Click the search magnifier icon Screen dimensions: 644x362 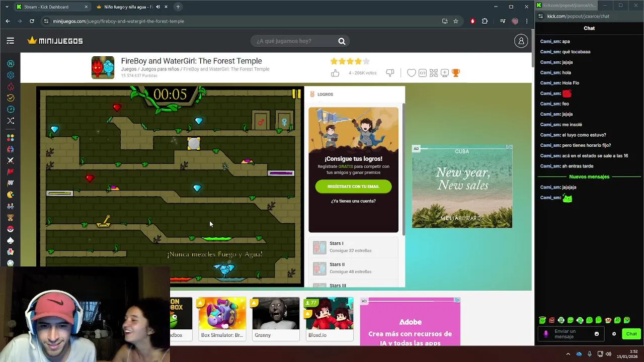tap(342, 41)
